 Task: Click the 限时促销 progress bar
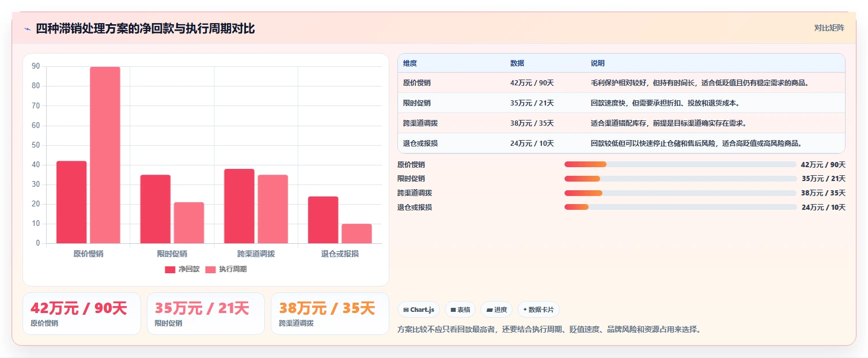(x=681, y=179)
